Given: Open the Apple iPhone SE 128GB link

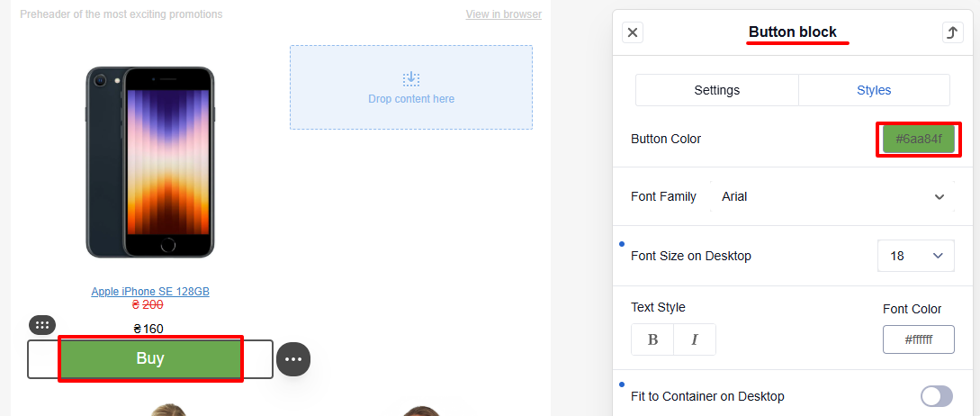Looking at the screenshot, I should (x=150, y=292).
